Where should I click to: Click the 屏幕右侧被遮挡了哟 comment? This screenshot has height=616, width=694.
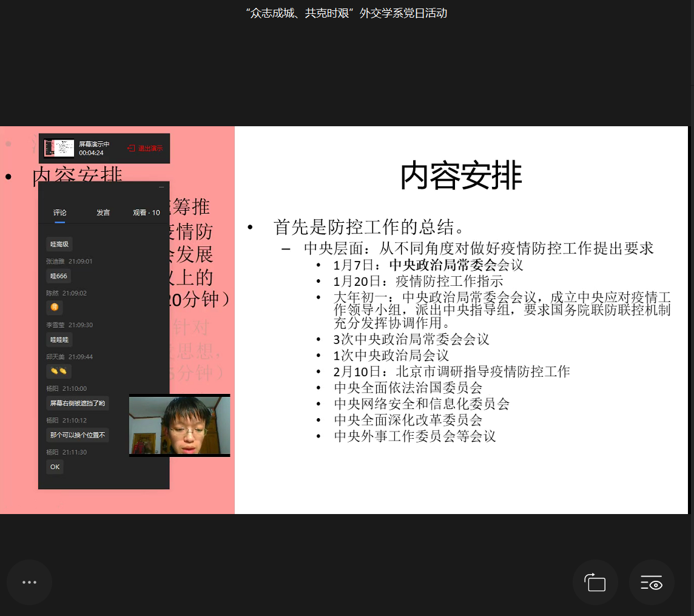pyautogui.click(x=77, y=403)
